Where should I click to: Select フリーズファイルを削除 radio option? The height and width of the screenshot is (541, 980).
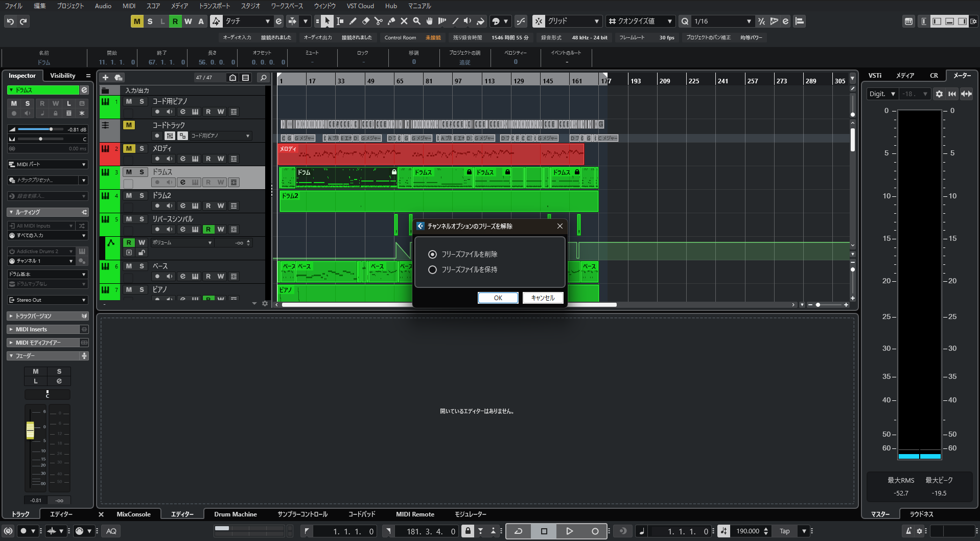pos(433,254)
